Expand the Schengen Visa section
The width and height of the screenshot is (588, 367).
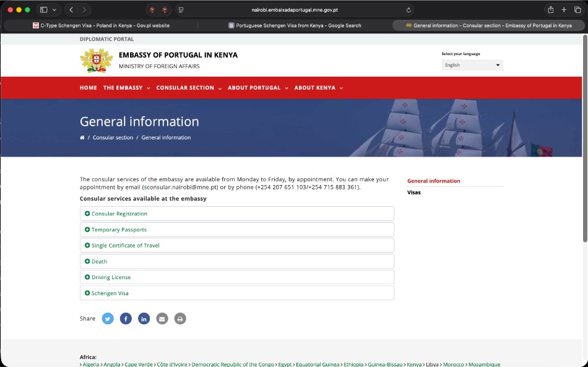236,293
